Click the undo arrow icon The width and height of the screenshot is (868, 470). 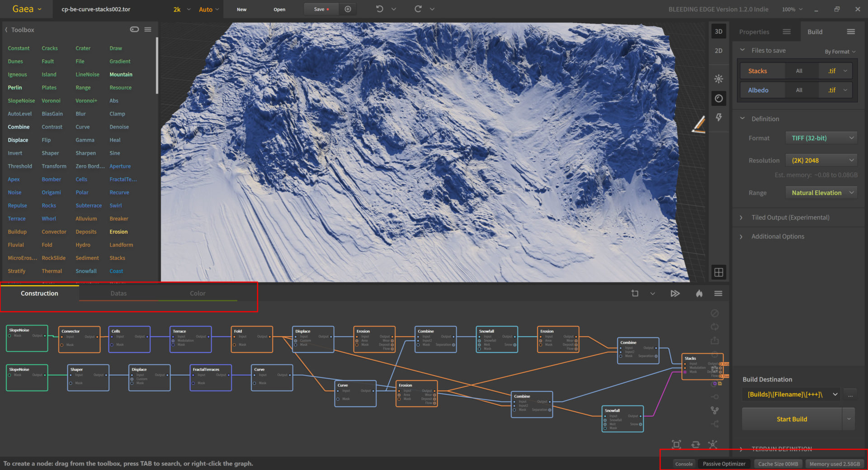(379, 9)
